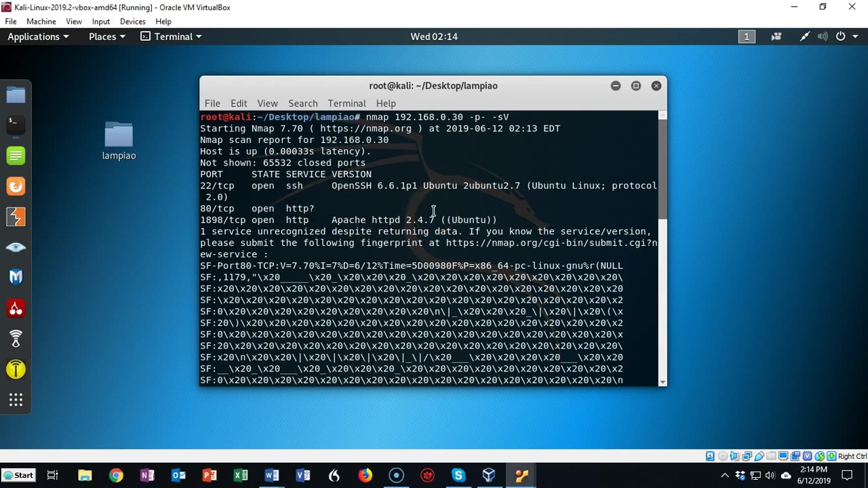Open the green text editor dock icon
868x488 pixels.
pyautogui.click(x=16, y=156)
